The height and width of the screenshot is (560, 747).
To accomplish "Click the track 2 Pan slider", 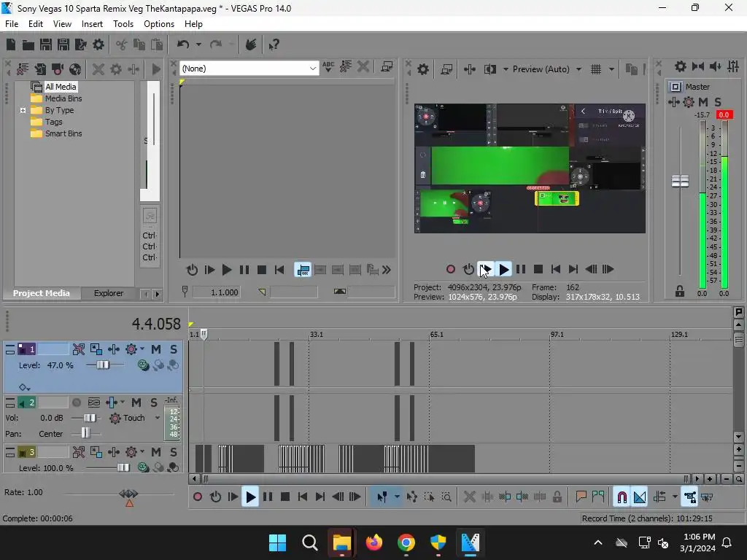I will pos(85,433).
